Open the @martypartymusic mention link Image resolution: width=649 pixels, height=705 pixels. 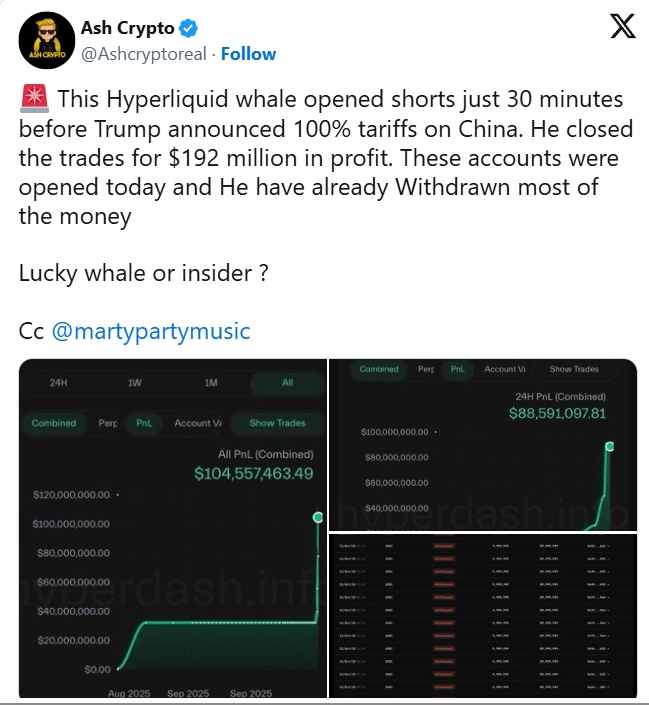point(150,331)
